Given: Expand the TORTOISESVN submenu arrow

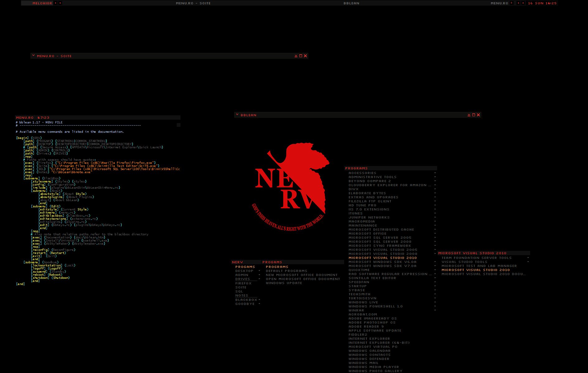Looking at the screenshot, I should pos(435,298).
